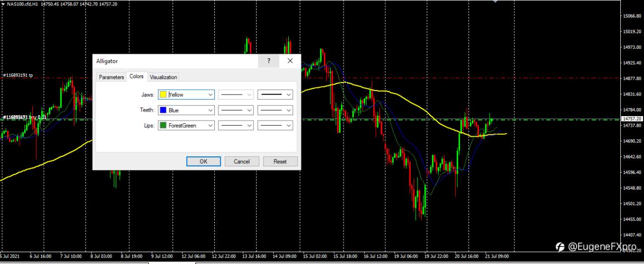Screen dimensions: 644x264
Task: Click the current price tag 14757.20
Action: [x=631, y=119]
